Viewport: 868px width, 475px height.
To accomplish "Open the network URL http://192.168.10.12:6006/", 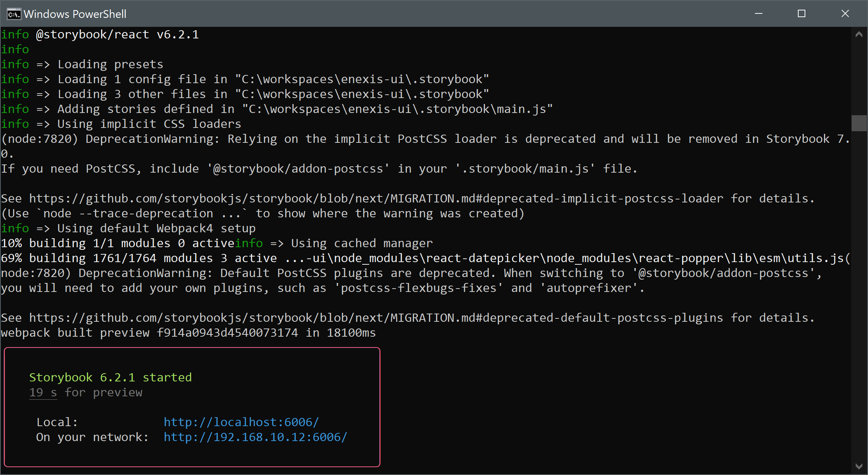I will pyautogui.click(x=256, y=437).
